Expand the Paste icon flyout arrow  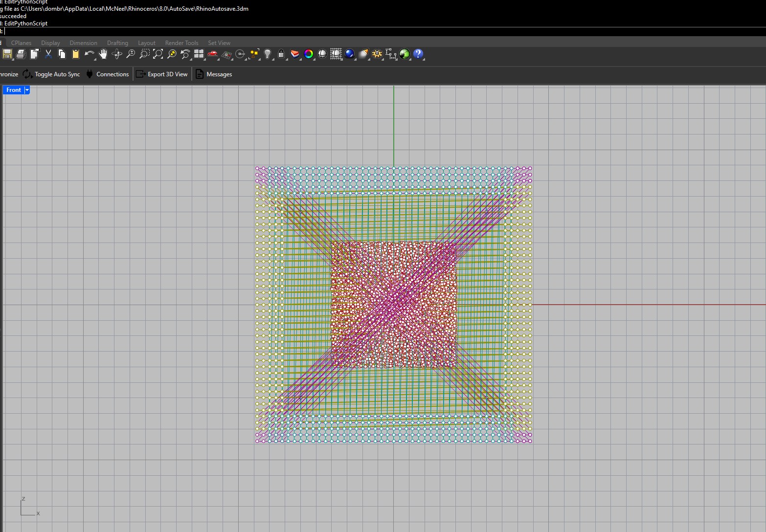coord(80,59)
